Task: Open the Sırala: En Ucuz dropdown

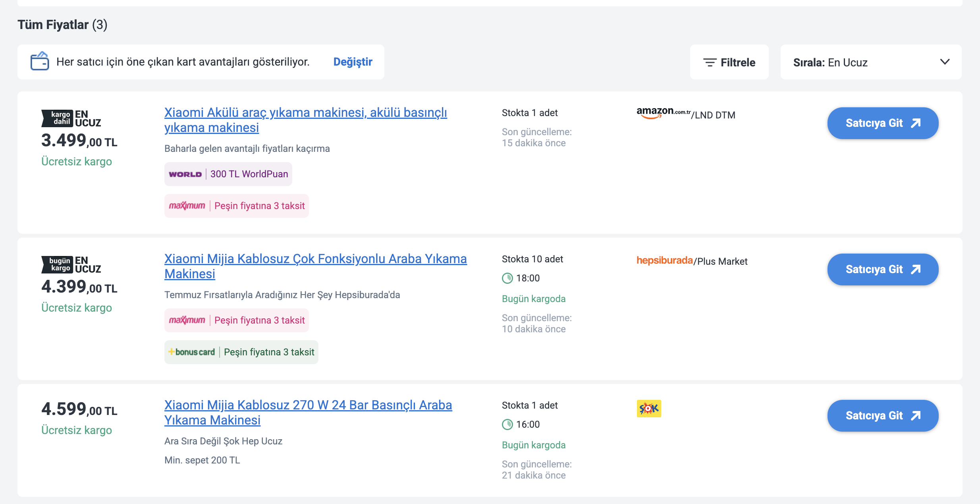Action: 871,62
